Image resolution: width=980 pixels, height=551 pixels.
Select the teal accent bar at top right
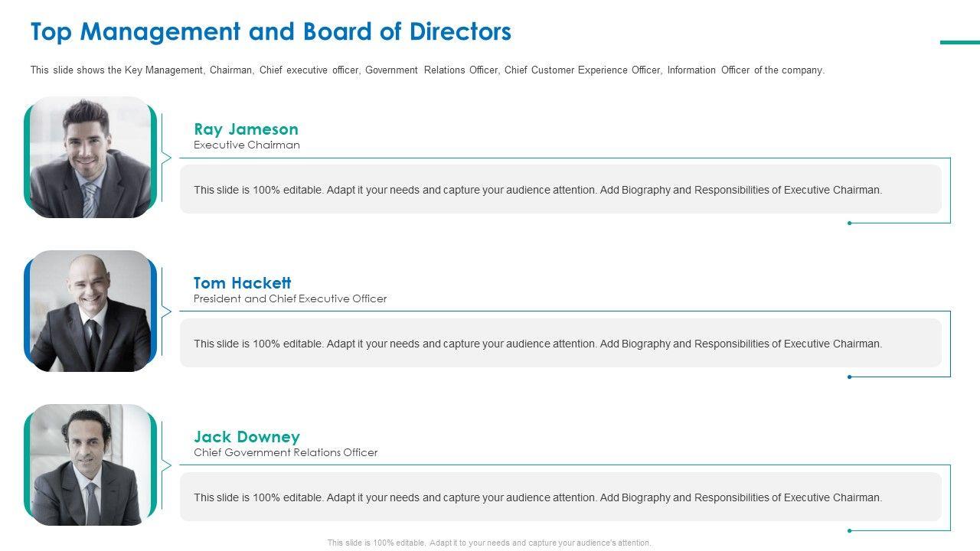(x=959, y=43)
